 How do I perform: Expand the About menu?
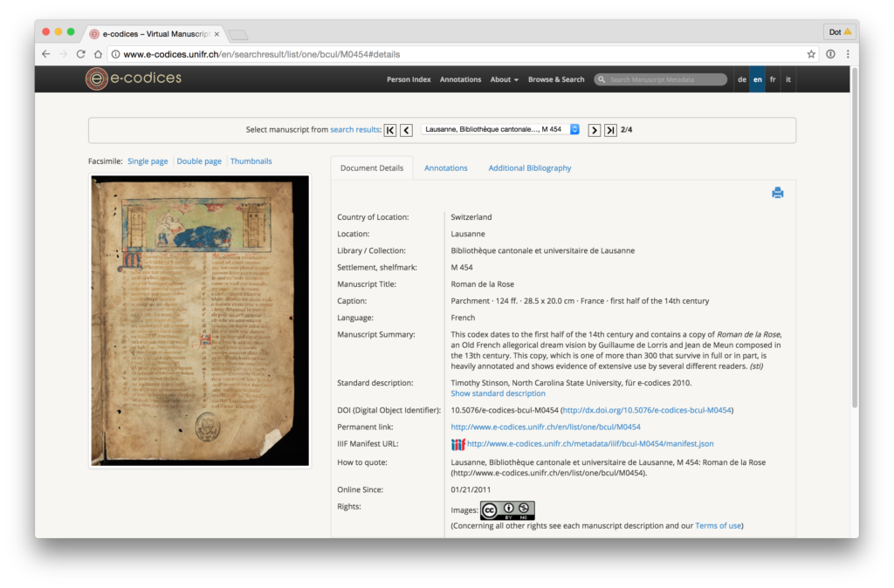[x=504, y=79]
